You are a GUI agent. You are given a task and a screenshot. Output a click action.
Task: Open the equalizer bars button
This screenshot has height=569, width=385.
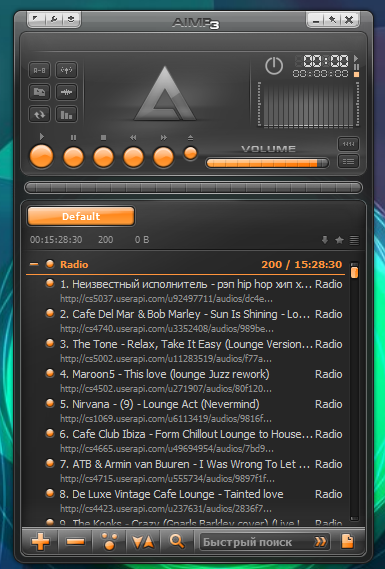coord(66,115)
